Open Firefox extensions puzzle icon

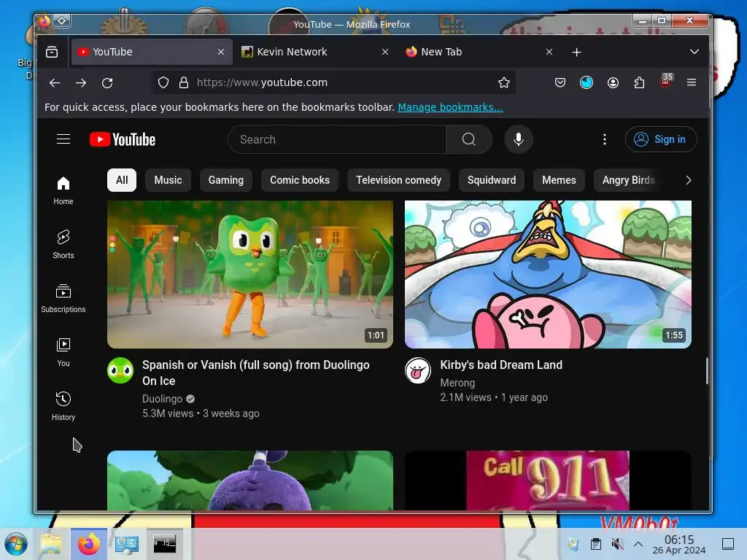[639, 83]
